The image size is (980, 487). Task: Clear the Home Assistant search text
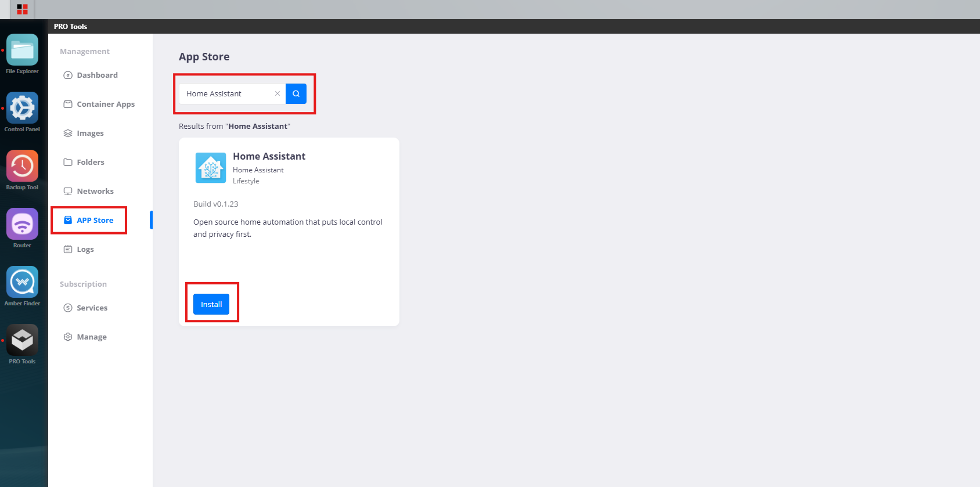pos(278,93)
